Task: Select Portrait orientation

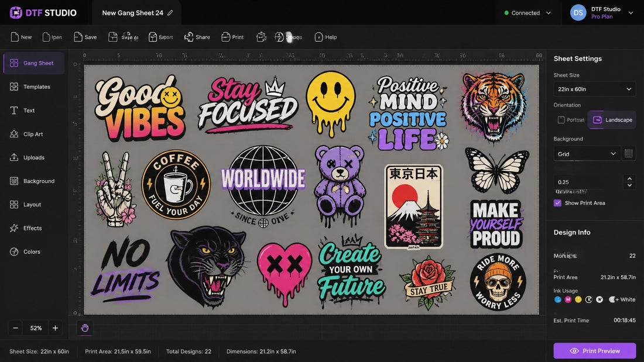Action: point(571,120)
